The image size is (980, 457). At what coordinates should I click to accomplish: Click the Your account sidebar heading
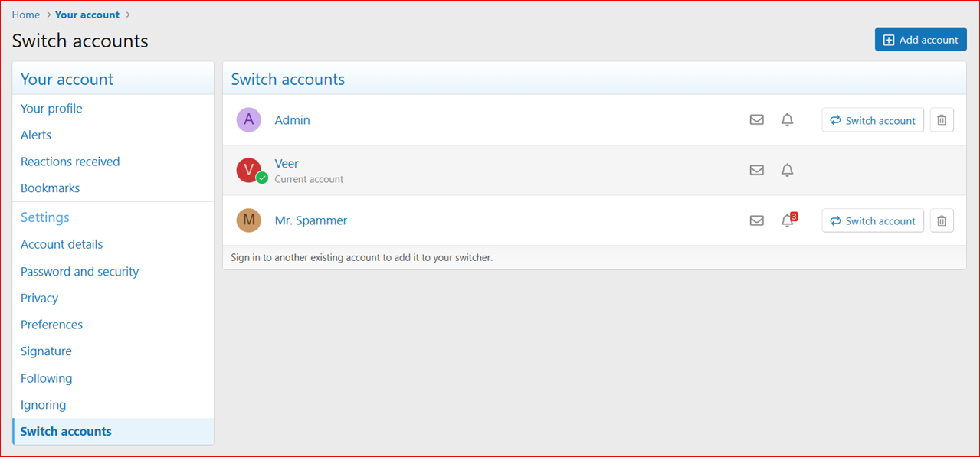click(x=67, y=79)
